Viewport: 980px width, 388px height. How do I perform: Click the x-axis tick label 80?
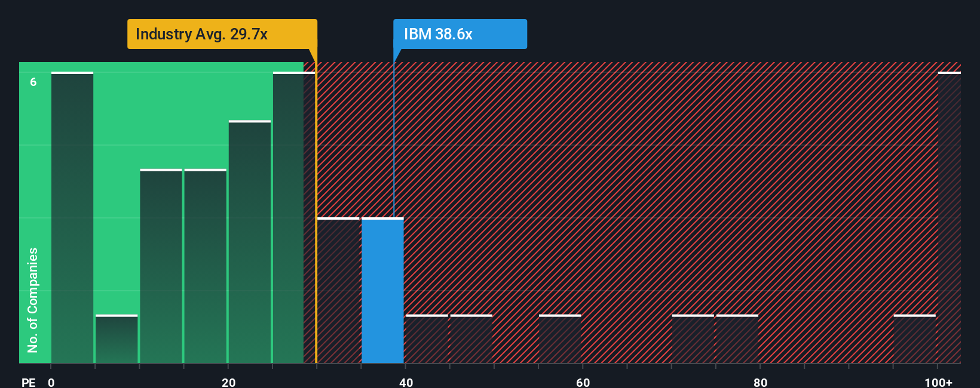click(x=760, y=383)
